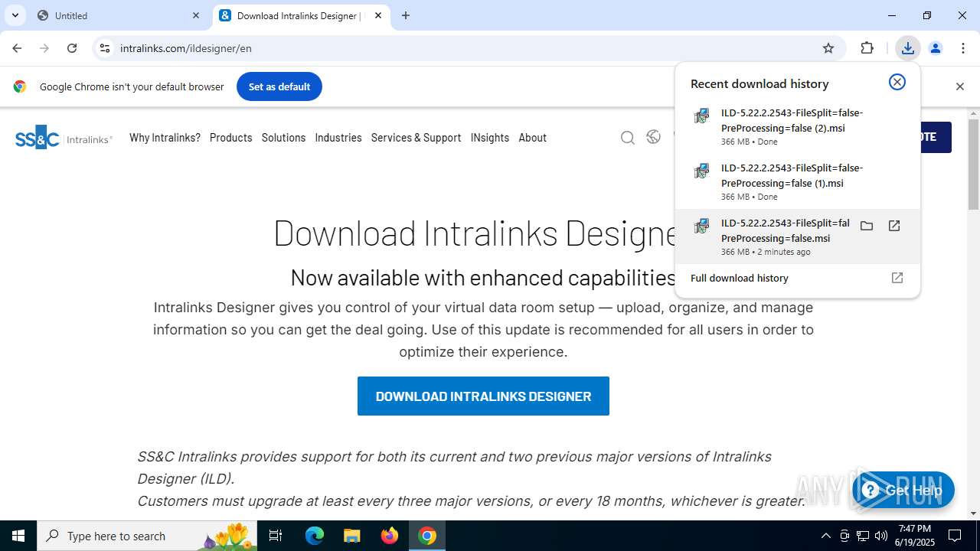Image resolution: width=980 pixels, height=551 pixels.
Task: Open the Industries menu
Action: pos(338,138)
